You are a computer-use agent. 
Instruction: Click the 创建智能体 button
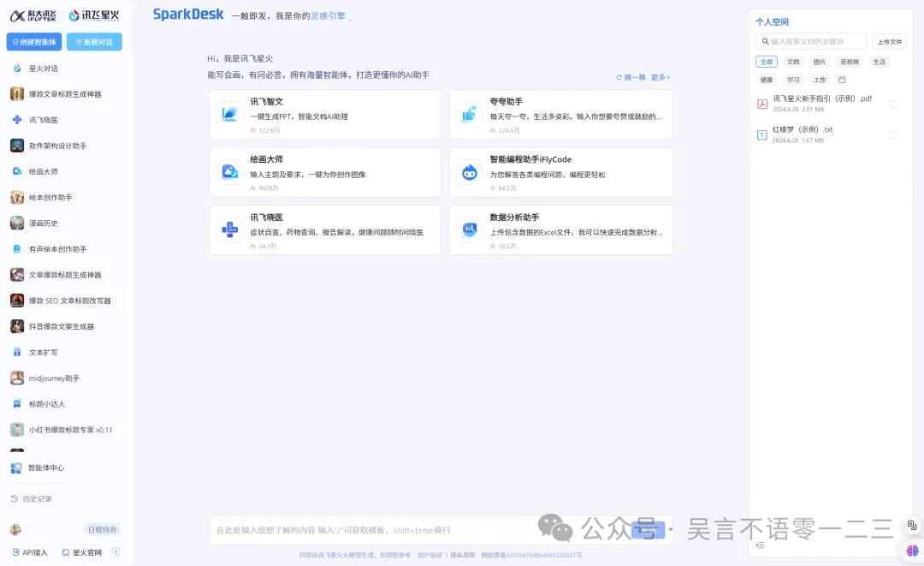tap(34, 42)
